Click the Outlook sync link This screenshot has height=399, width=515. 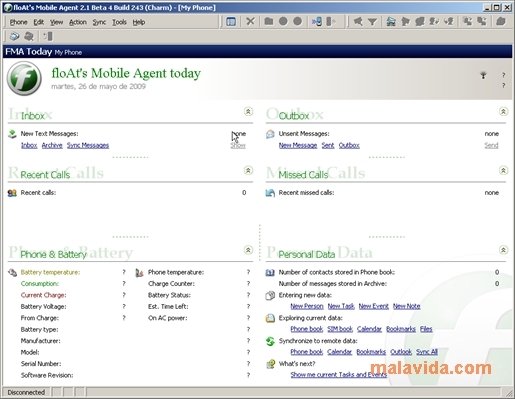(x=401, y=352)
